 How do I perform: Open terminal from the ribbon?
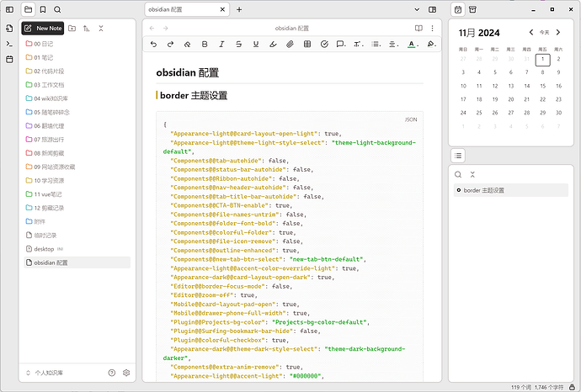[9, 44]
